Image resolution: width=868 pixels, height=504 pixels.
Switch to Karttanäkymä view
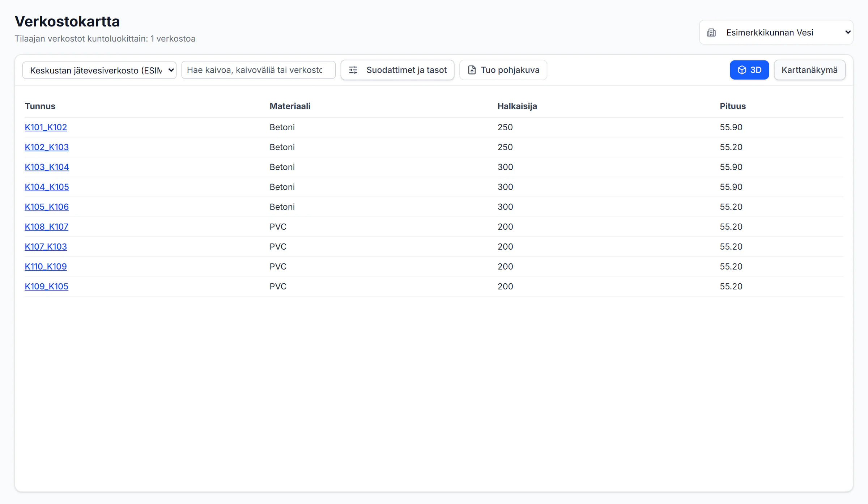click(809, 70)
